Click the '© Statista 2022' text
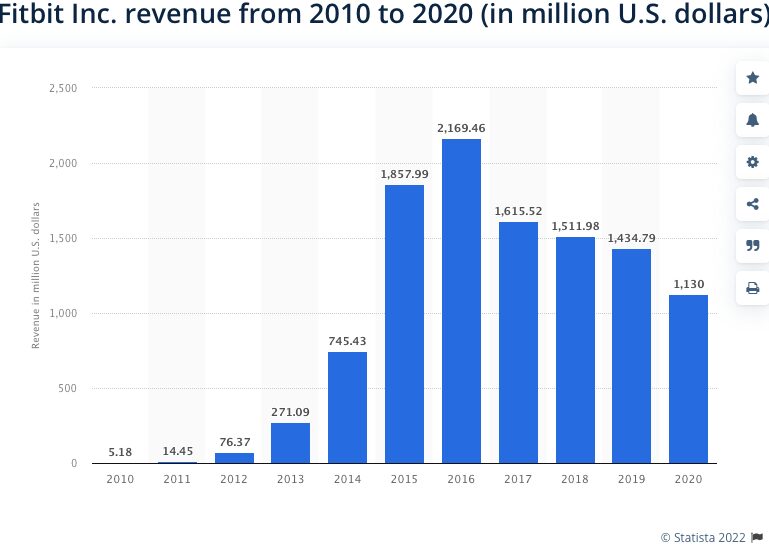Screen dimensions: 769x549 click(x=703, y=538)
